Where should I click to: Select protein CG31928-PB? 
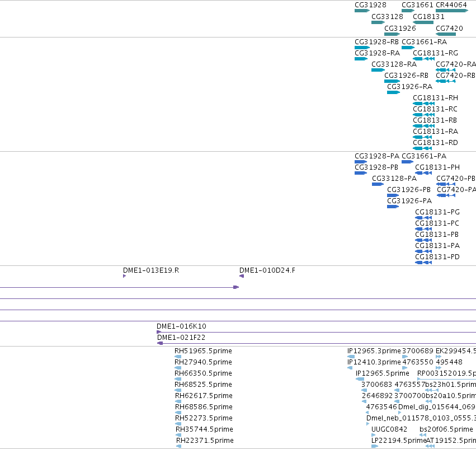coord(376,167)
